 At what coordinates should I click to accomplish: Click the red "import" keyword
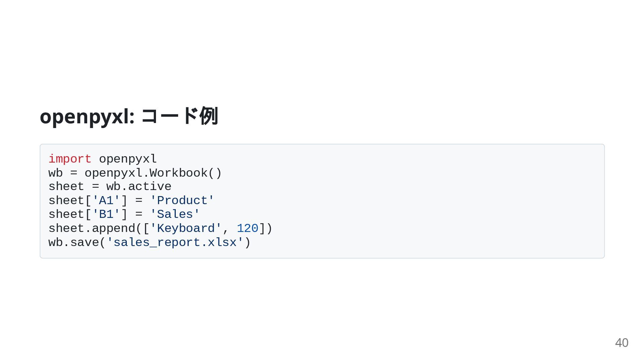70,159
